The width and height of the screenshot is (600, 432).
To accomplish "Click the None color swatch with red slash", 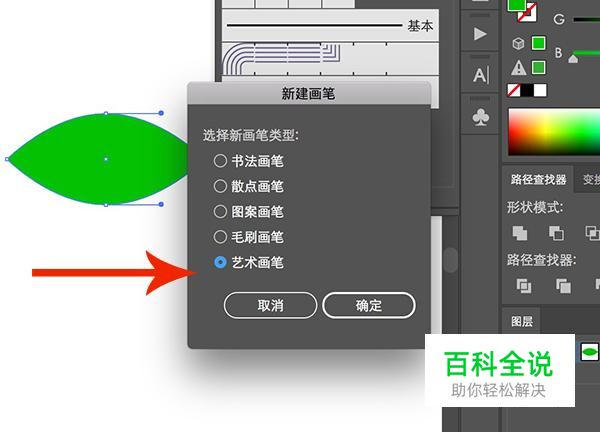I will (x=514, y=90).
